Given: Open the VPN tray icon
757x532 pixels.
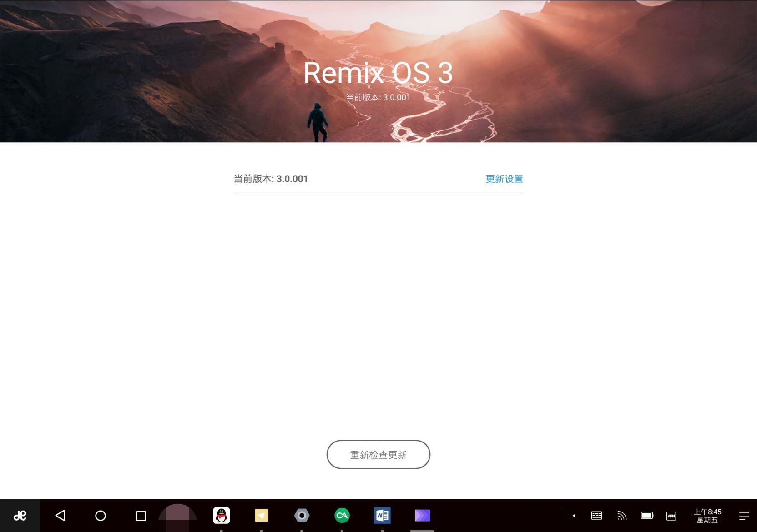Looking at the screenshot, I should pyautogui.click(x=671, y=516).
